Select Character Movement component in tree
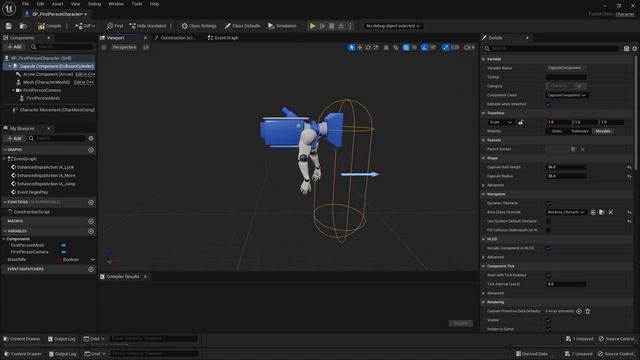Image resolution: width=640 pixels, height=360 pixels. 53,110
